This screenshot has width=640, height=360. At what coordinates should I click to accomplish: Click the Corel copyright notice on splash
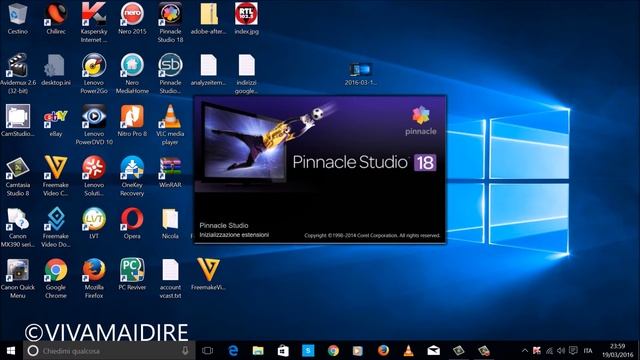(x=372, y=236)
